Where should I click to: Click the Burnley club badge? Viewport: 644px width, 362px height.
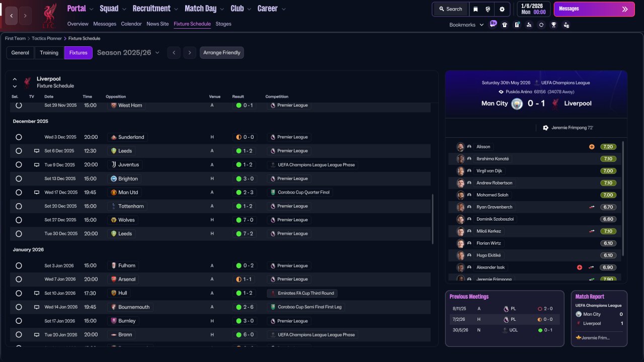click(114, 321)
